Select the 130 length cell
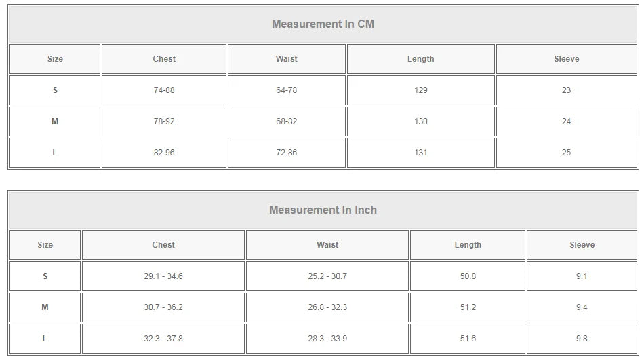 click(x=420, y=121)
